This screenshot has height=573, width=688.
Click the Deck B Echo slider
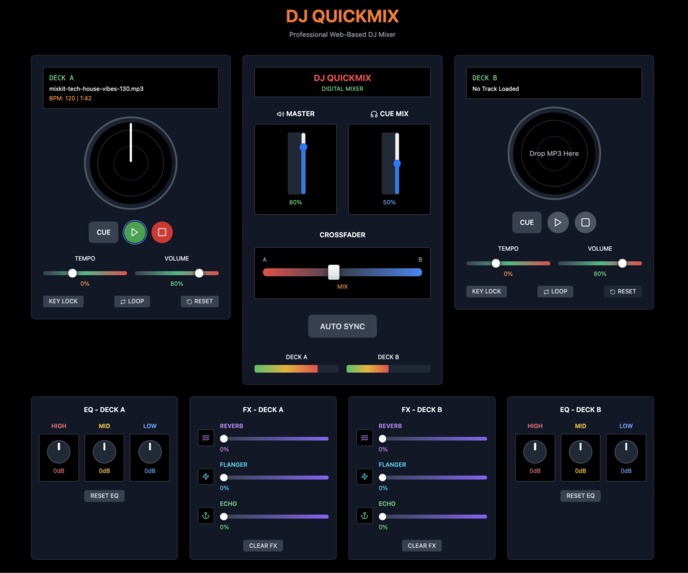click(433, 516)
